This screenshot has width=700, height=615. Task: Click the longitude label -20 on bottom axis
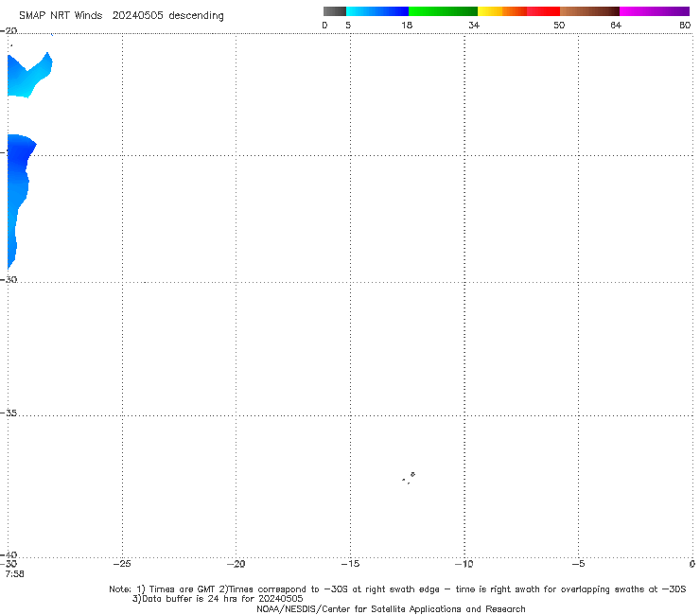[x=236, y=564]
